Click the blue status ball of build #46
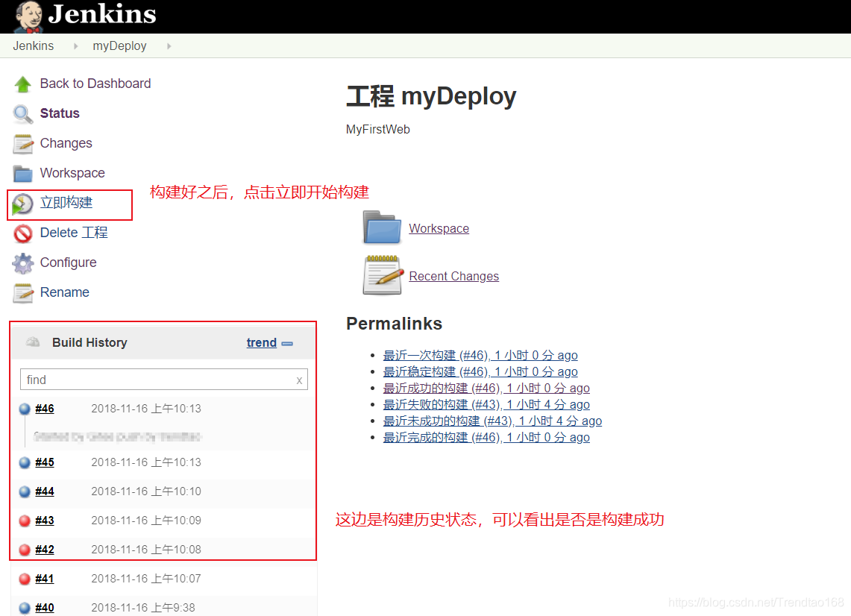 point(25,409)
